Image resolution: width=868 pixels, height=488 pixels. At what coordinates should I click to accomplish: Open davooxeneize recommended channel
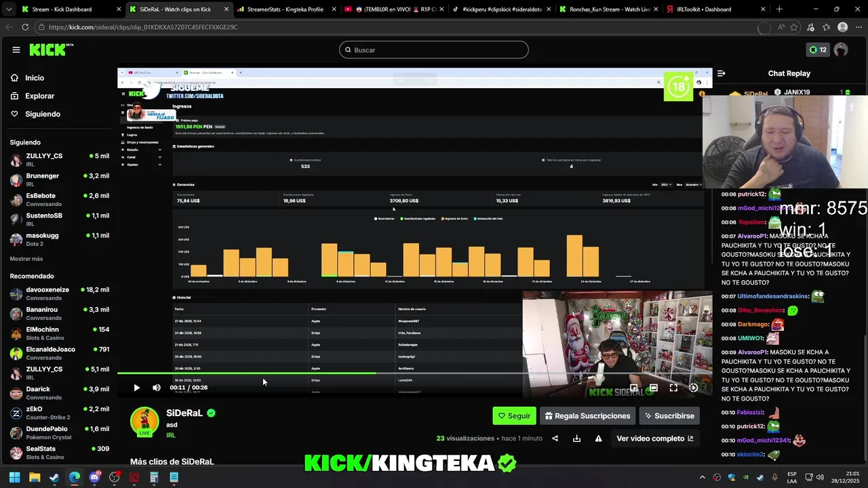pos(60,293)
